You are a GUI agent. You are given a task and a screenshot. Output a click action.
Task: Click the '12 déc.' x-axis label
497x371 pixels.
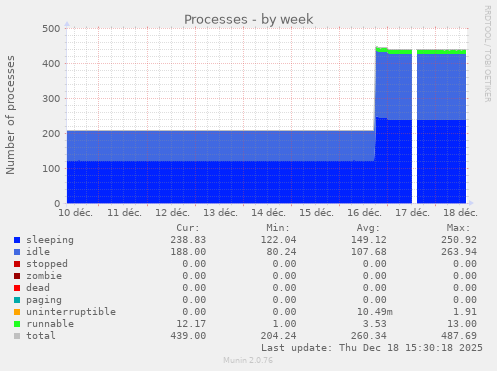(x=172, y=213)
